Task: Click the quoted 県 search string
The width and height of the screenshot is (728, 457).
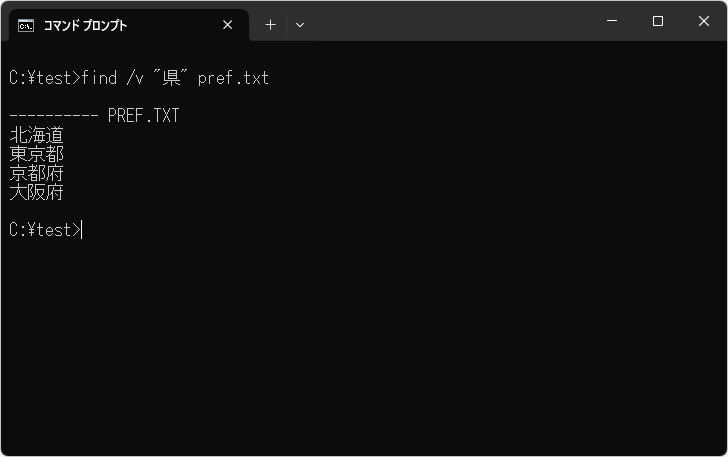Action: point(170,78)
